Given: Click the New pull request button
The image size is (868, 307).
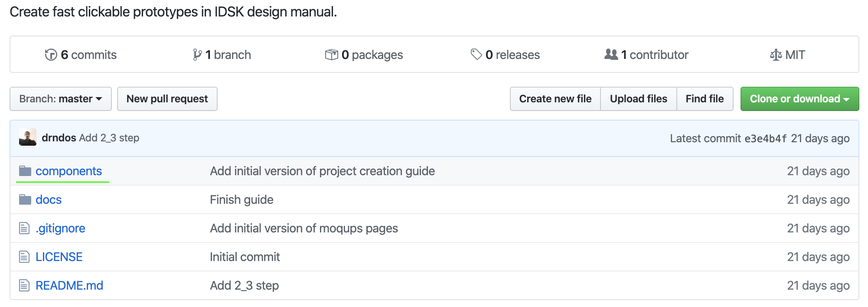Looking at the screenshot, I should point(167,99).
